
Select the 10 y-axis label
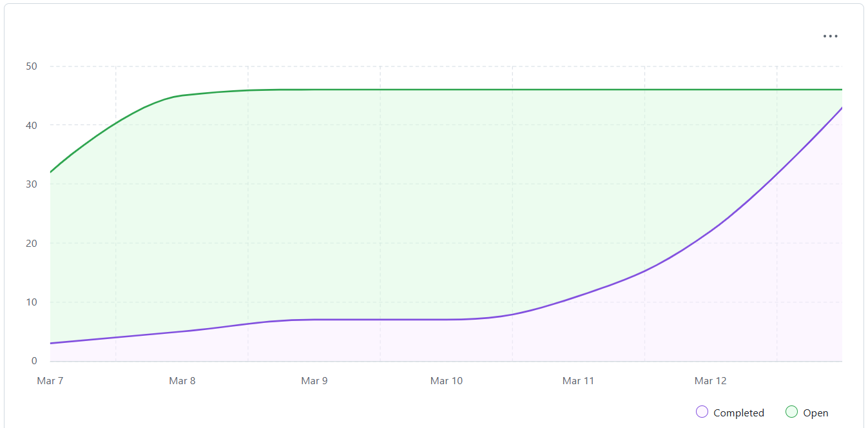pyautogui.click(x=31, y=302)
